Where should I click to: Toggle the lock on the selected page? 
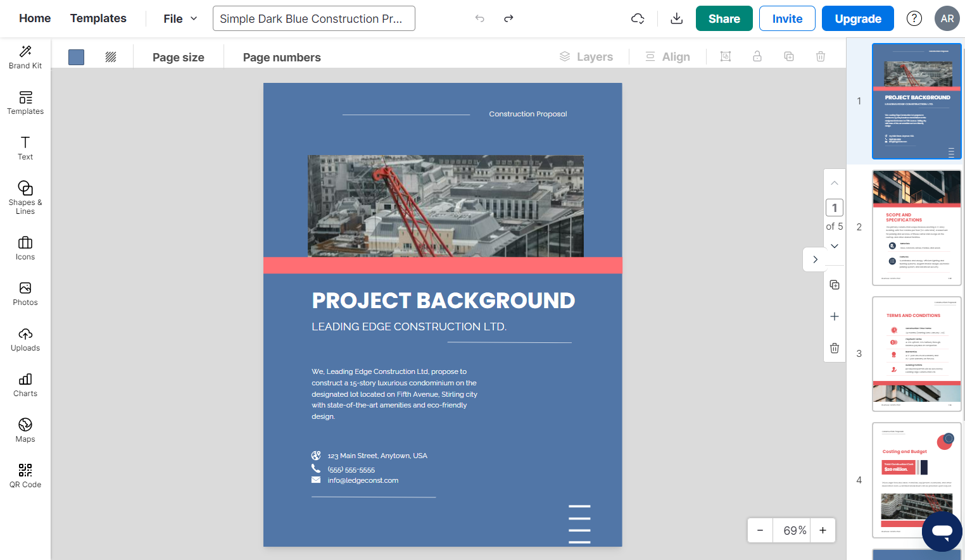click(757, 56)
